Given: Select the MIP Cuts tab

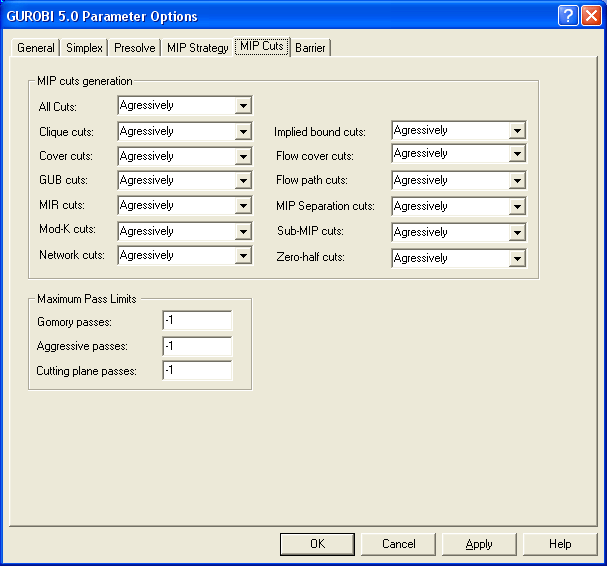Looking at the screenshot, I should tap(262, 46).
